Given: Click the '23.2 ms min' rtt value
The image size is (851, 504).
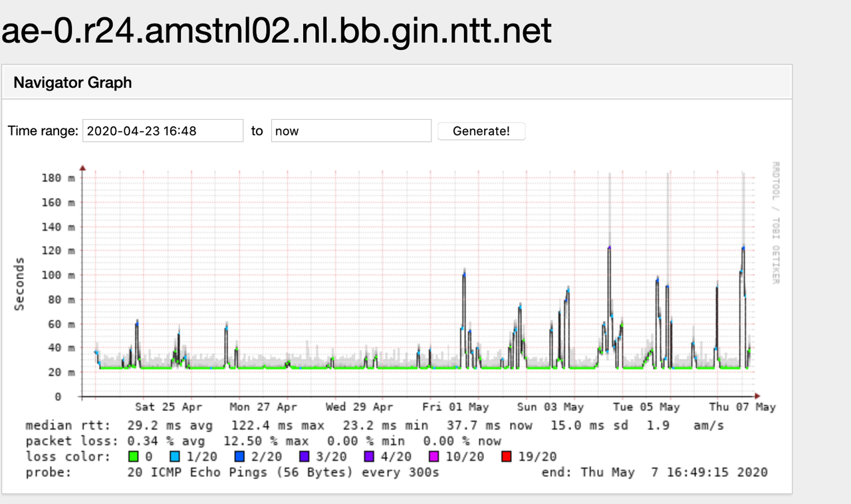Looking at the screenshot, I should coord(386,426).
